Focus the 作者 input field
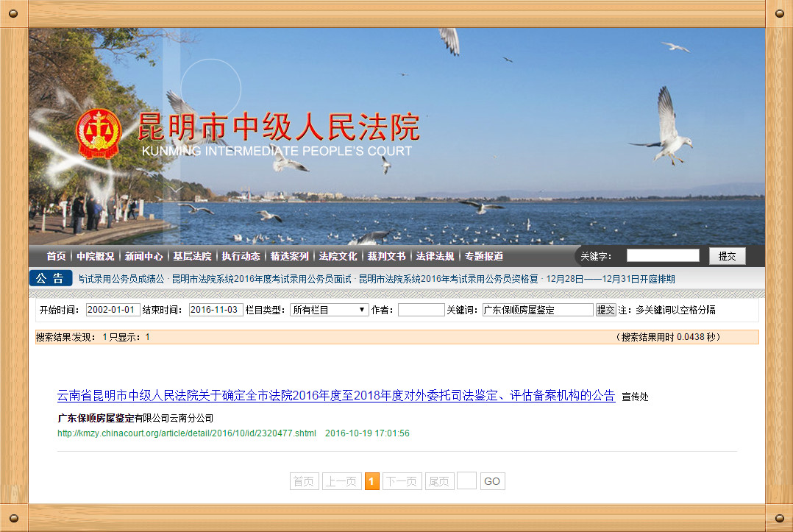The width and height of the screenshot is (793, 532). pos(421,310)
